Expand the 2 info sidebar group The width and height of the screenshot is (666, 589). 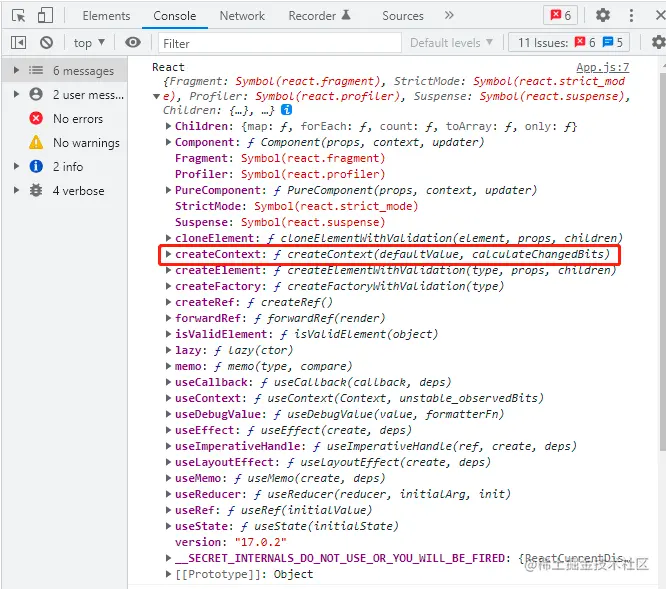coord(16,166)
